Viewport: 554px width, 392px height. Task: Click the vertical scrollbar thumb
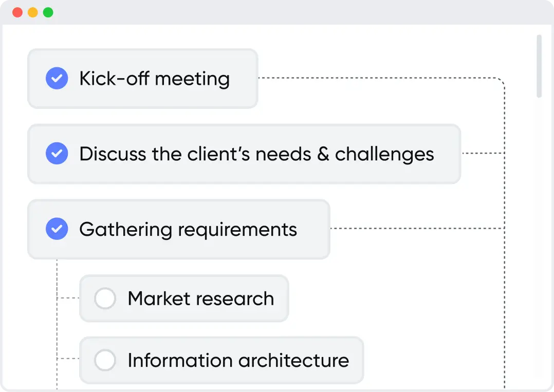539,66
